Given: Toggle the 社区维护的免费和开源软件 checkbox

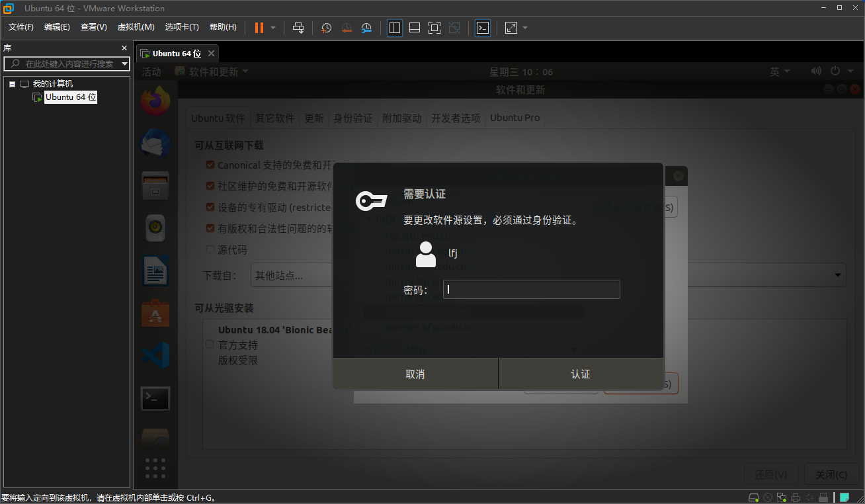Looking at the screenshot, I should click(x=210, y=186).
